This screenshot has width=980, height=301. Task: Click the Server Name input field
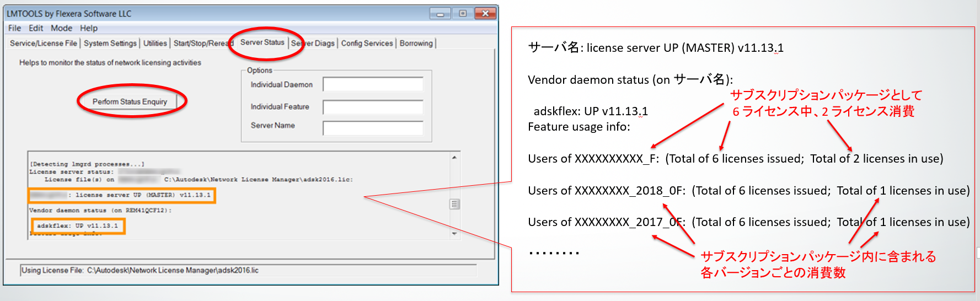[x=373, y=128]
